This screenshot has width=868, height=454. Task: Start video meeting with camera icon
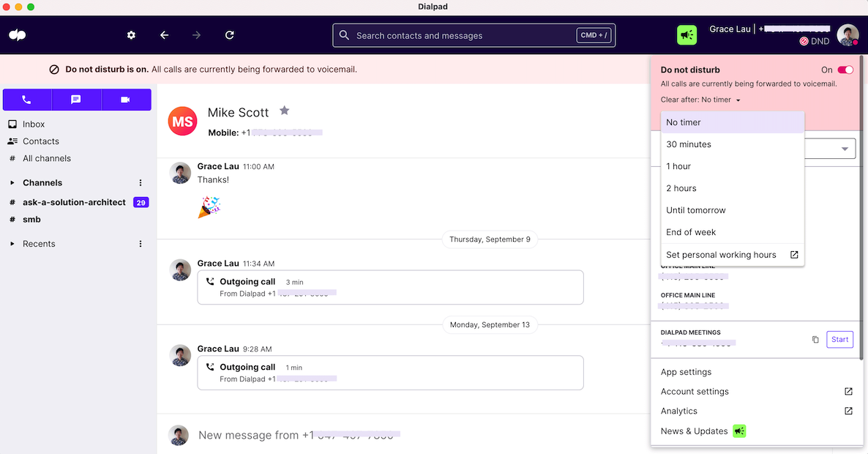coord(126,100)
